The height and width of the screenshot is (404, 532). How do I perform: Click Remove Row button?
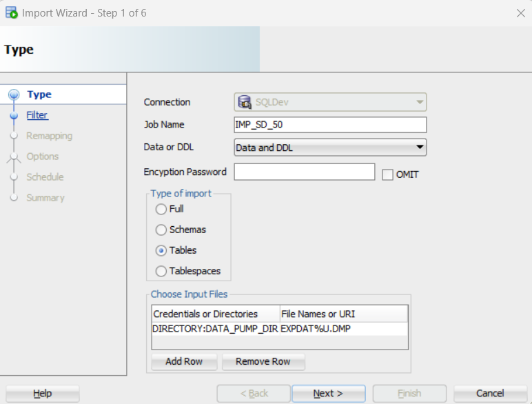[x=263, y=361]
